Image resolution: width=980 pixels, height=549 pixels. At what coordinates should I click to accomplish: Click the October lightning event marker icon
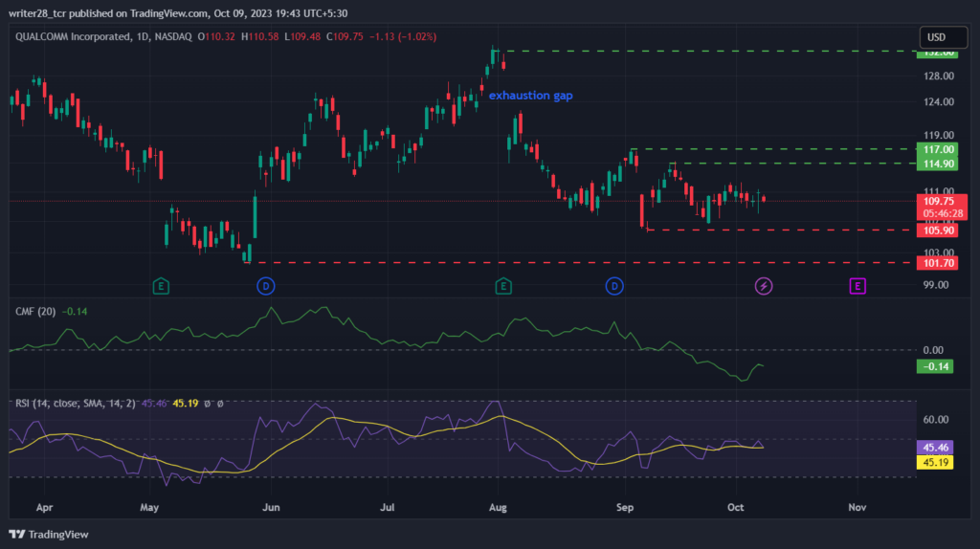tap(763, 286)
